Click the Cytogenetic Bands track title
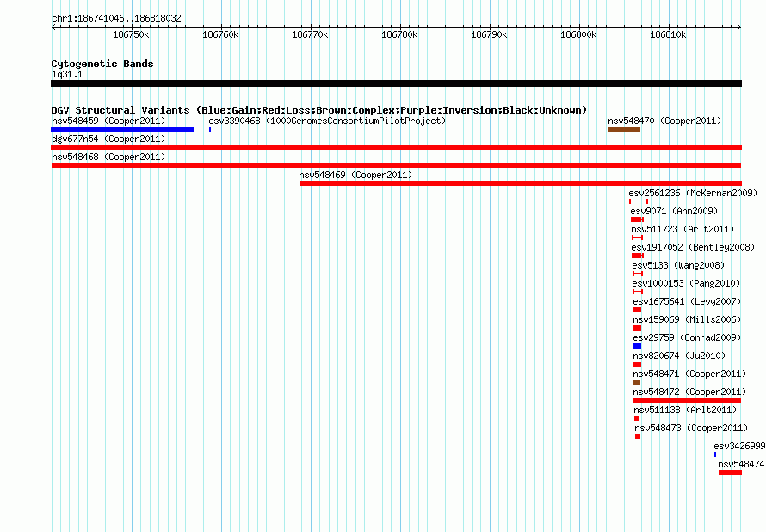This screenshot has width=766, height=532. (102, 64)
